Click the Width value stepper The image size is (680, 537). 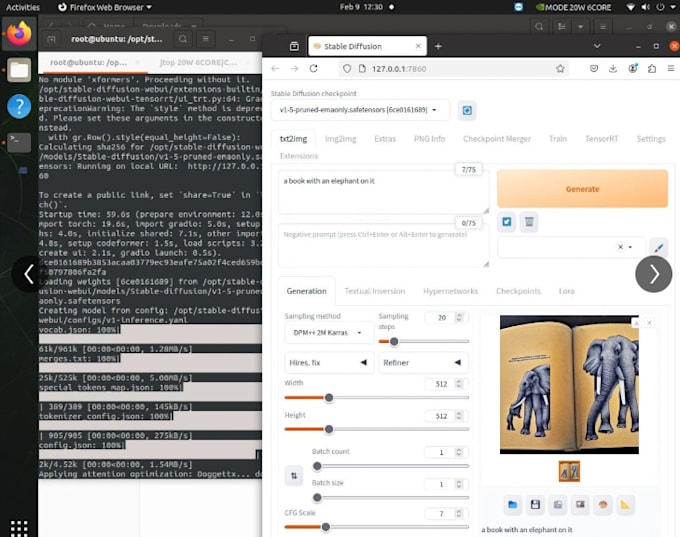[459, 384]
